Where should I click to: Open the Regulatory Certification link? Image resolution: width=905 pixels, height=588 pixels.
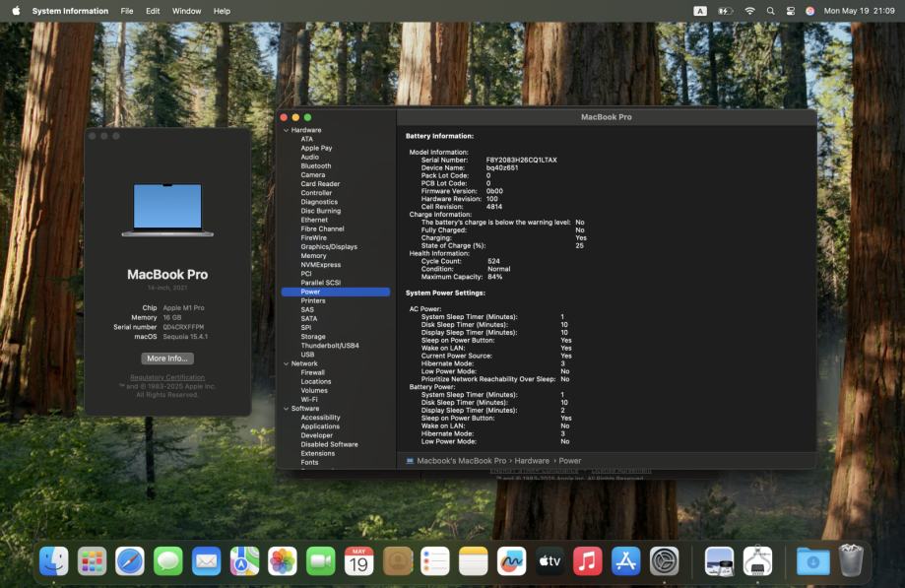click(x=167, y=377)
